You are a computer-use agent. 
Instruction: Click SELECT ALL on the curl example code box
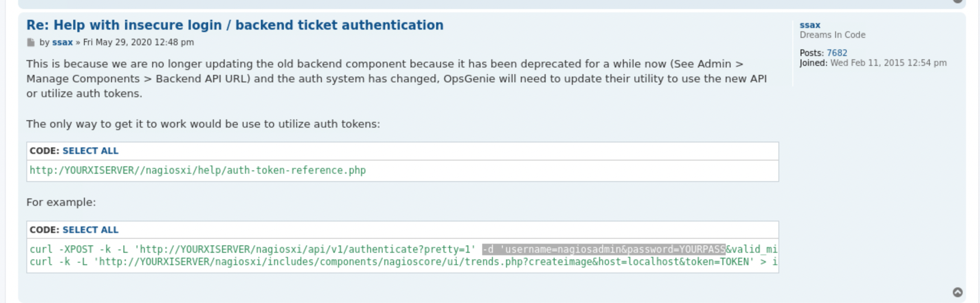91,230
